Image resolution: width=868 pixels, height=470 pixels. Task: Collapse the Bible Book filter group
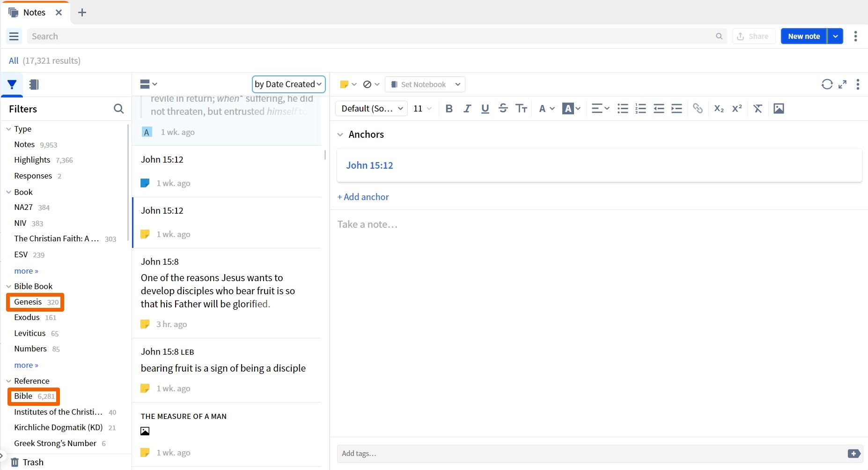click(8, 286)
